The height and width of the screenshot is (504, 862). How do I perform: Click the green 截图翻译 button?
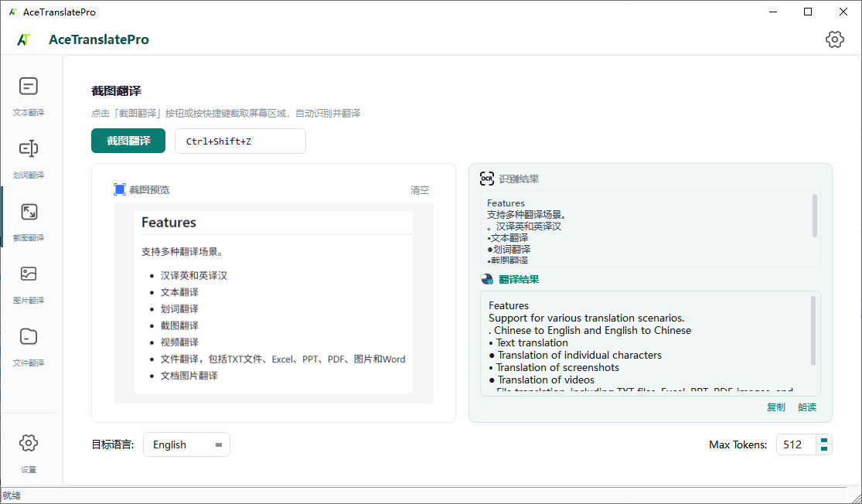click(128, 141)
